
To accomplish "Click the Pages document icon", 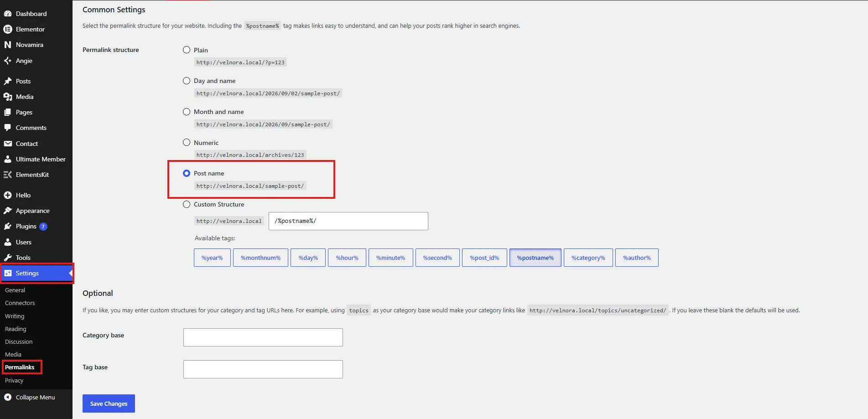I will coord(8,112).
